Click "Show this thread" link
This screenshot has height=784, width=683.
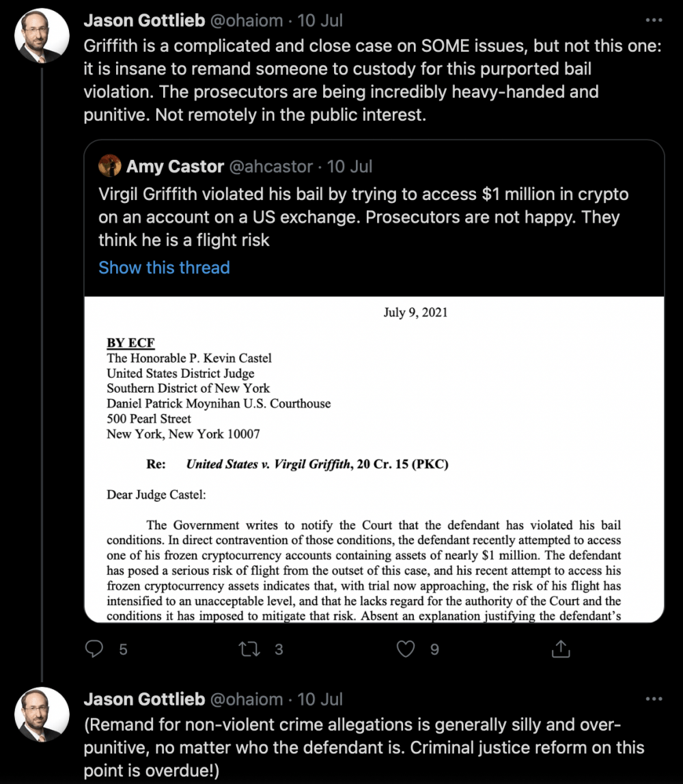(x=164, y=268)
